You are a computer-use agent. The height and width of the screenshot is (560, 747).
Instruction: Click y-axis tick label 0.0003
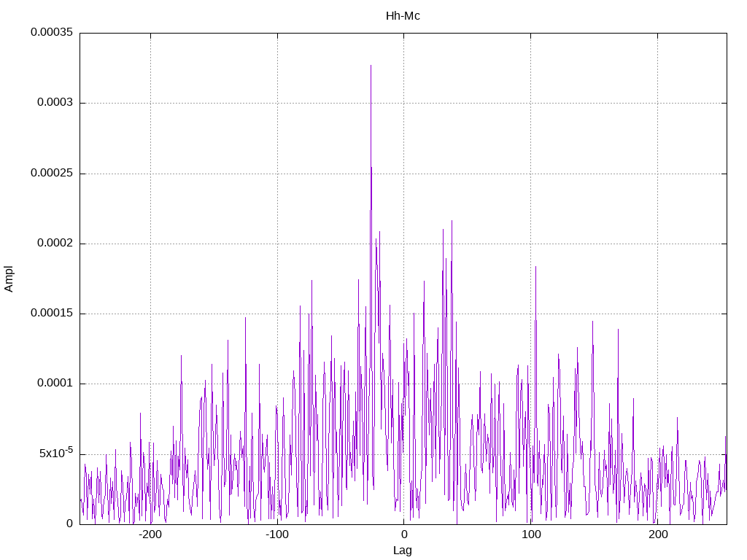pos(55,102)
